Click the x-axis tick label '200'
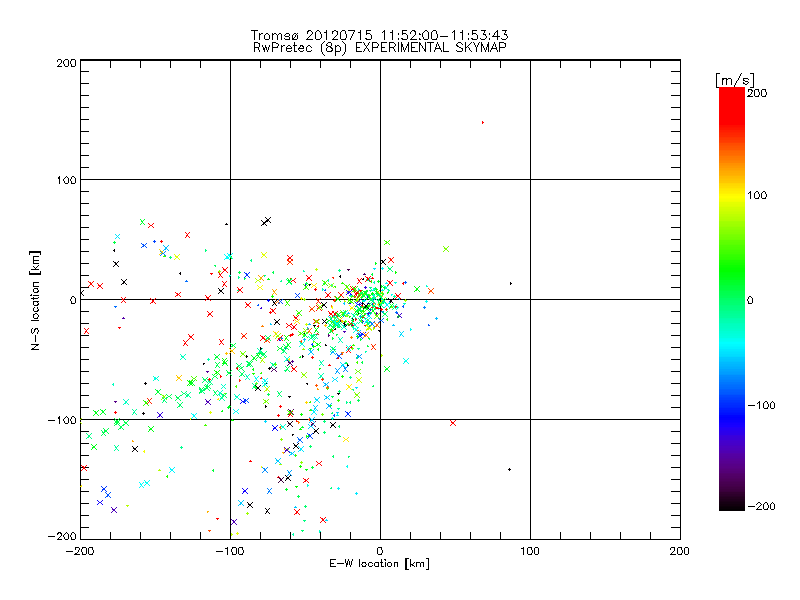This screenshot has width=800, height=600. coord(680,551)
